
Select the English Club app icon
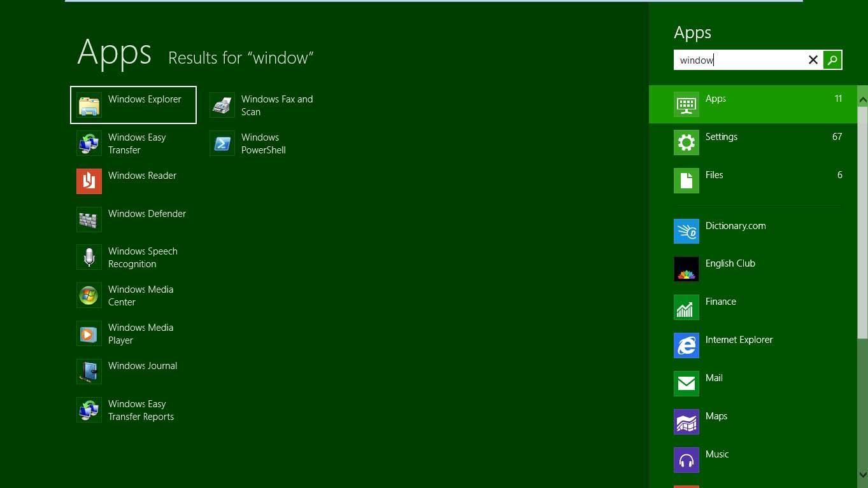click(687, 269)
